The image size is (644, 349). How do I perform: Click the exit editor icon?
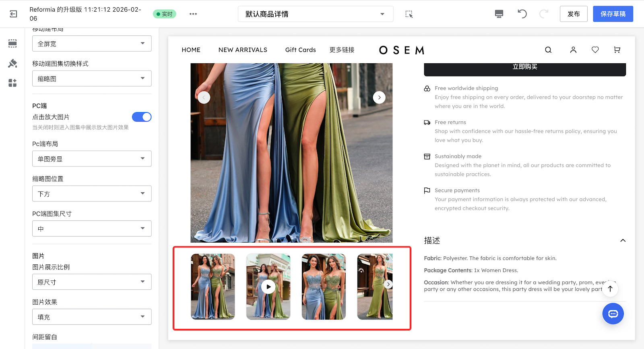click(x=13, y=14)
